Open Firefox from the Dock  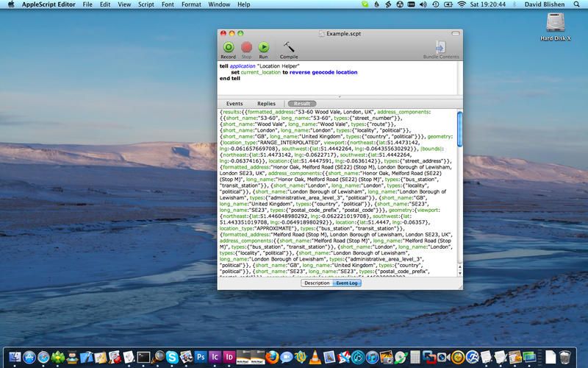273,357
